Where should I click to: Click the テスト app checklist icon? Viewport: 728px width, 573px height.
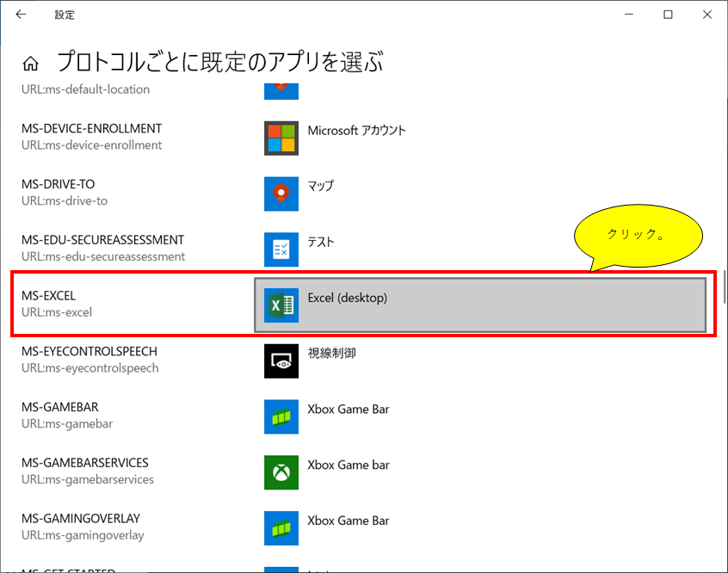(x=281, y=250)
